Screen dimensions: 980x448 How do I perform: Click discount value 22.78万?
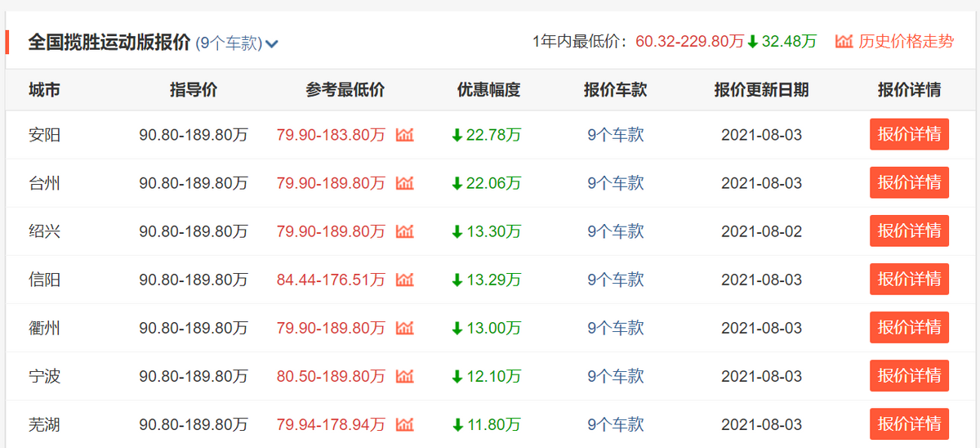click(493, 135)
